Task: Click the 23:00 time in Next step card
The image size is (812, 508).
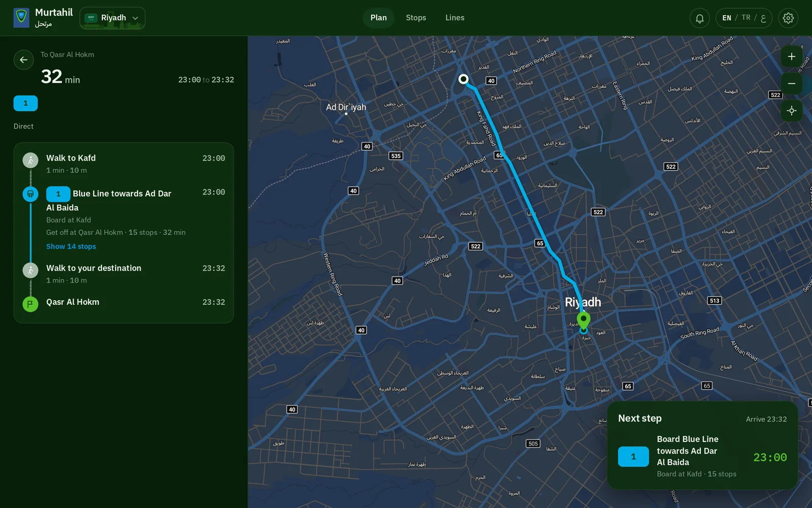Action: tap(770, 457)
